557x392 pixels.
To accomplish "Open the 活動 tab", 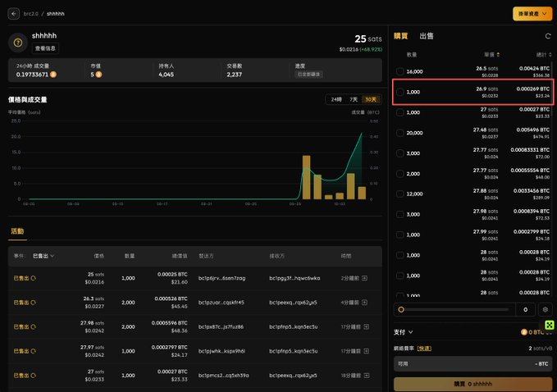I will (17, 231).
